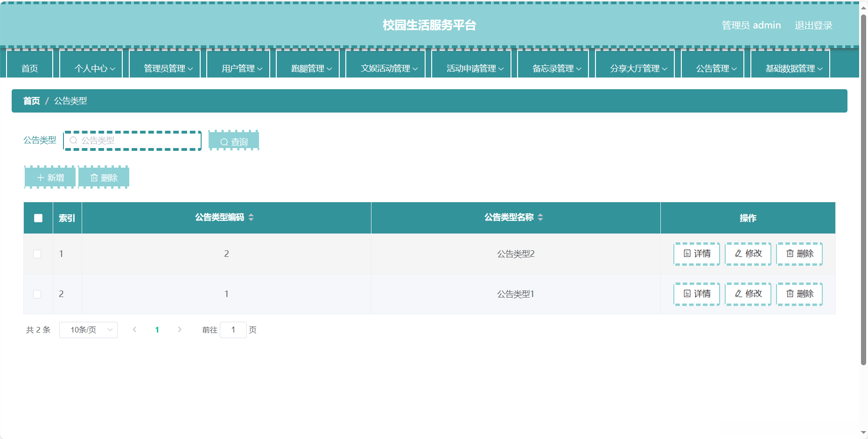
Task: Click the vertical page scrollbar
Action: coord(863,189)
